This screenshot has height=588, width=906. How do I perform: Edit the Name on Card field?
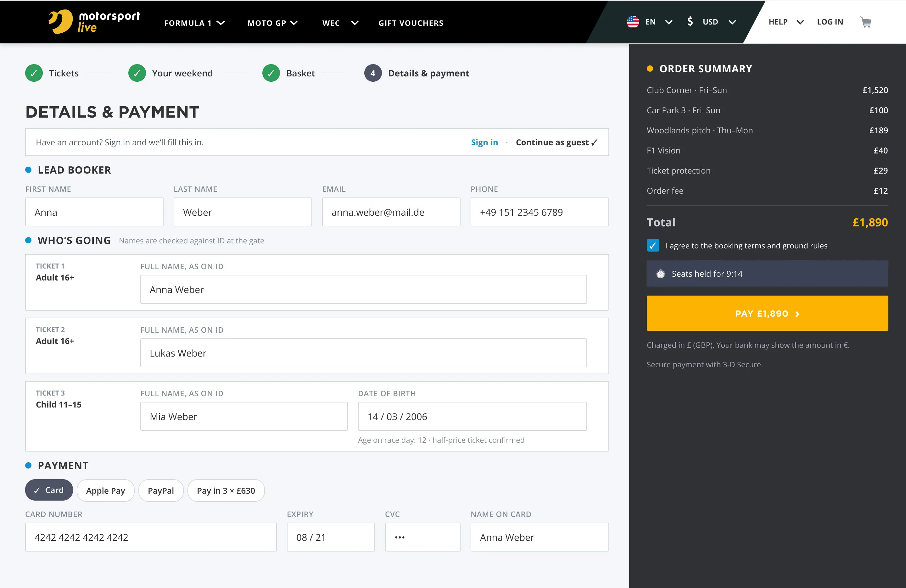click(x=540, y=537)
